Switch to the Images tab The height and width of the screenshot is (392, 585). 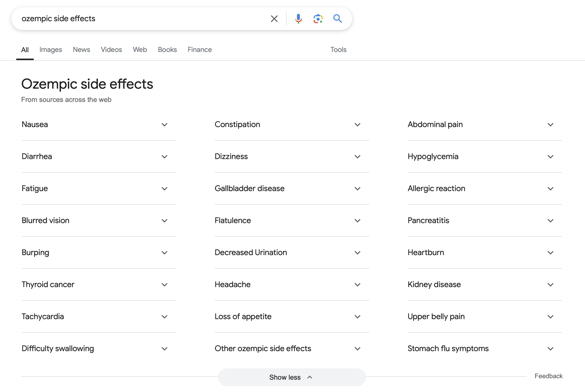pyautogui.click(x=51, y=50)
